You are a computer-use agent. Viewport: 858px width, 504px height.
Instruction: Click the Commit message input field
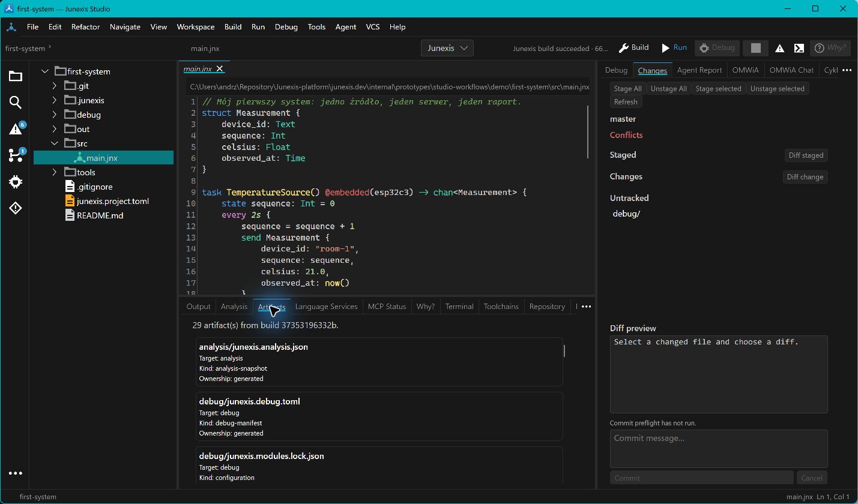719,448
